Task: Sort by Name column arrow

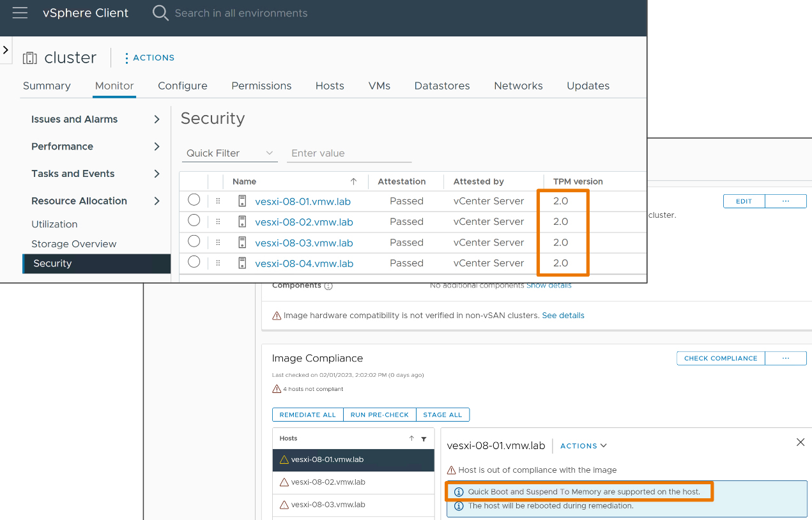Action: tap(353, 181)
